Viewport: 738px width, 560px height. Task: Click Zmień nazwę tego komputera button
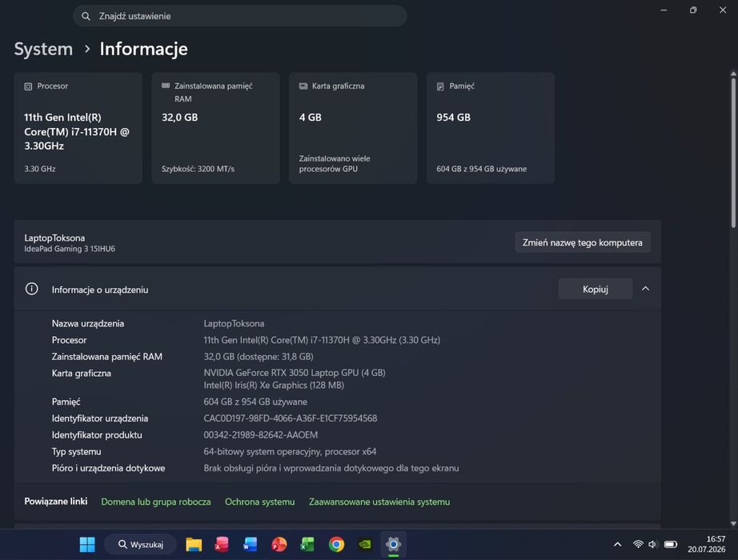click(582, 242)
